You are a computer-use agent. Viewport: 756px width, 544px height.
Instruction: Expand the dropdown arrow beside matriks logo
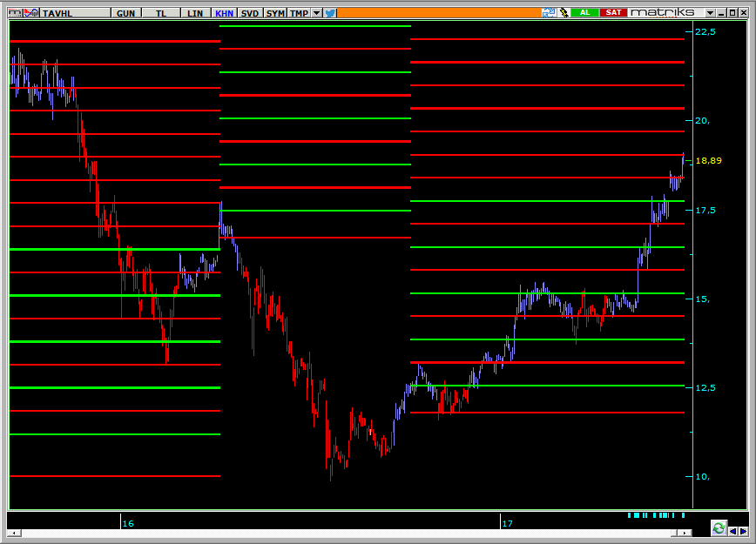click(x=710, y=13)
